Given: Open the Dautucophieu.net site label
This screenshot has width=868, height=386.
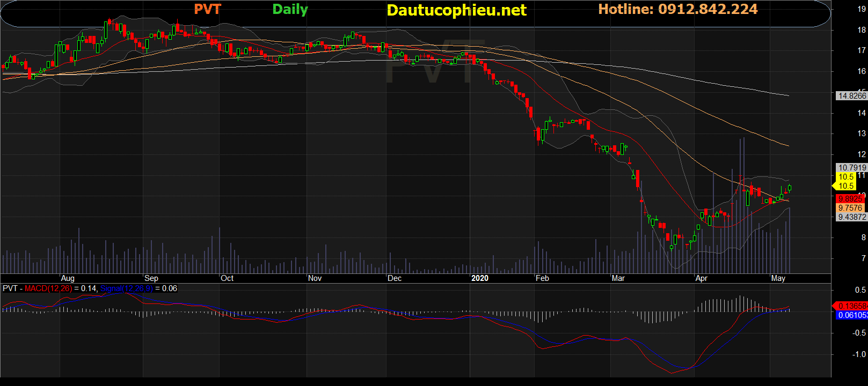Looking at the screenshot, I should 457,10.
